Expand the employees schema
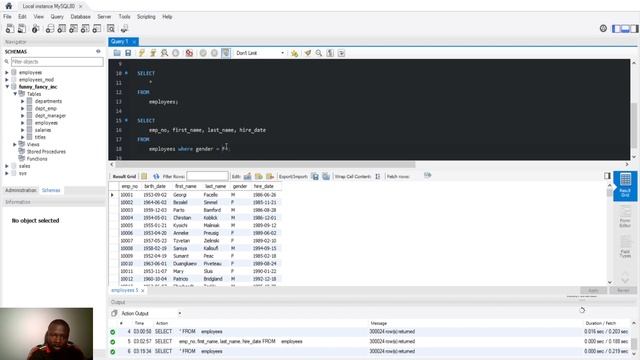 (7, 72)
